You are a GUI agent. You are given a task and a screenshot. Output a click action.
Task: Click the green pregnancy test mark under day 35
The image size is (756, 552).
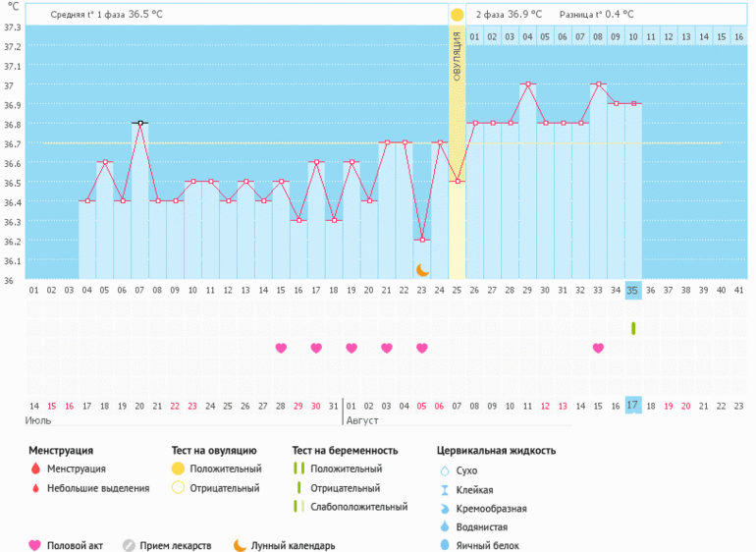click(x=633, y=328)
